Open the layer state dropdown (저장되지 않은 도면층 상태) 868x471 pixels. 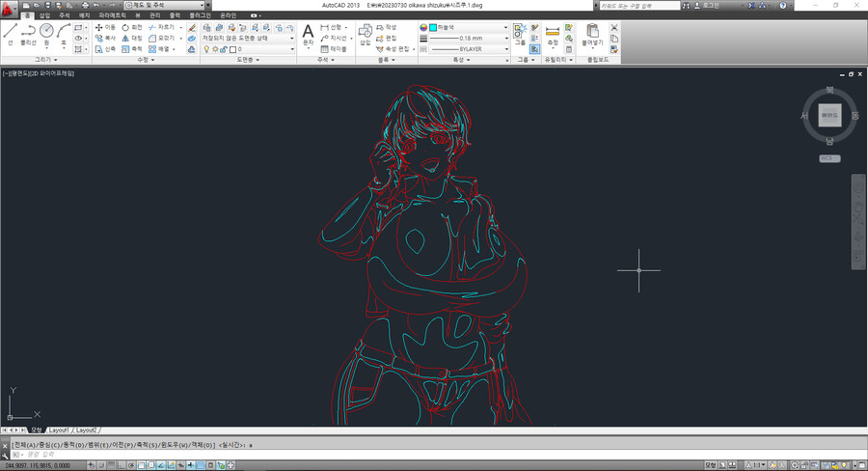[248, 38]
